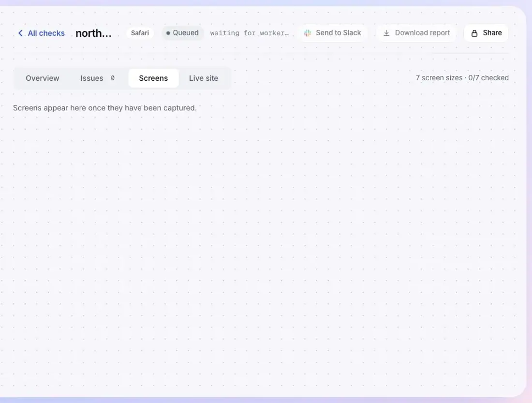Screen dimensions: 532x403
Task: Click the 'waiting for worker…' status text
Action: (x=250, y=33)
